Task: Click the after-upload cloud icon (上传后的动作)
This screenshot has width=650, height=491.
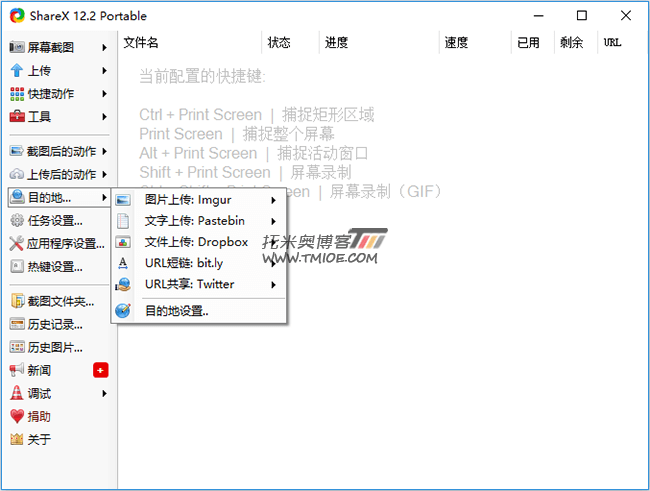Action: click(x=17, y=174)
